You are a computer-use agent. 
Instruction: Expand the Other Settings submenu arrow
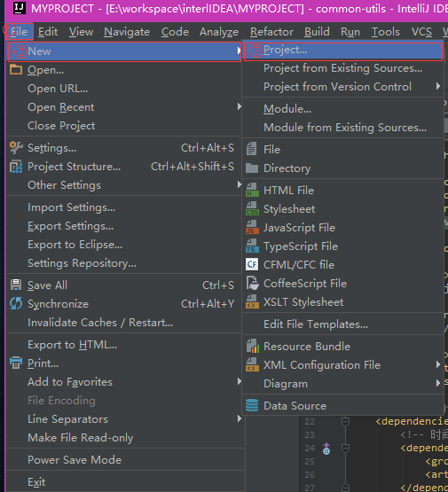[x=239, y=184]
